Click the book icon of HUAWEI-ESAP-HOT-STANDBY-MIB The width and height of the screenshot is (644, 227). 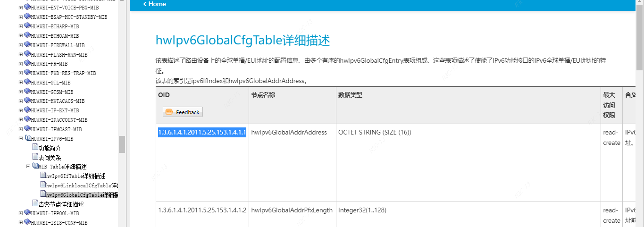click(x=27, y=17)
